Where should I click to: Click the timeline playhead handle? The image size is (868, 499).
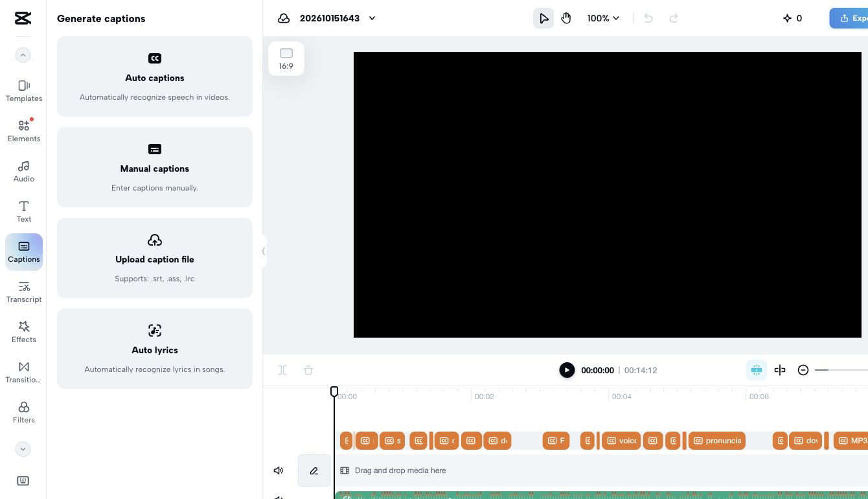click(x=334, y=391)
